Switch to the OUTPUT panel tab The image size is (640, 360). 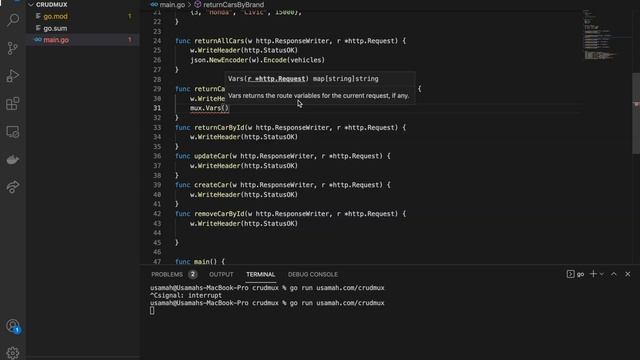(221, 274)
